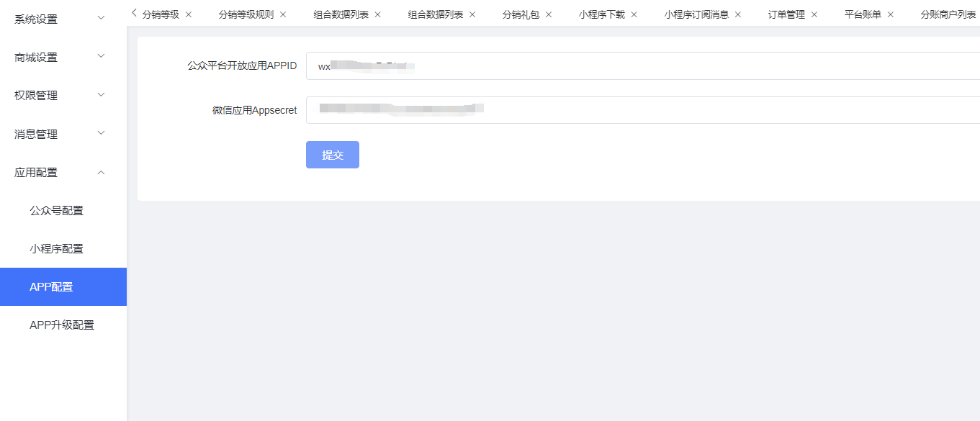Close the 分销礼包 tab
This screenshot has height=421, width=980.
pos(549,14)
